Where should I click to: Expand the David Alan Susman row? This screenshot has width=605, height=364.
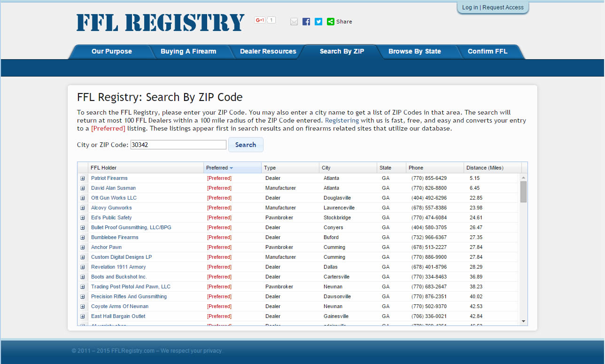[x=83, y=188]
